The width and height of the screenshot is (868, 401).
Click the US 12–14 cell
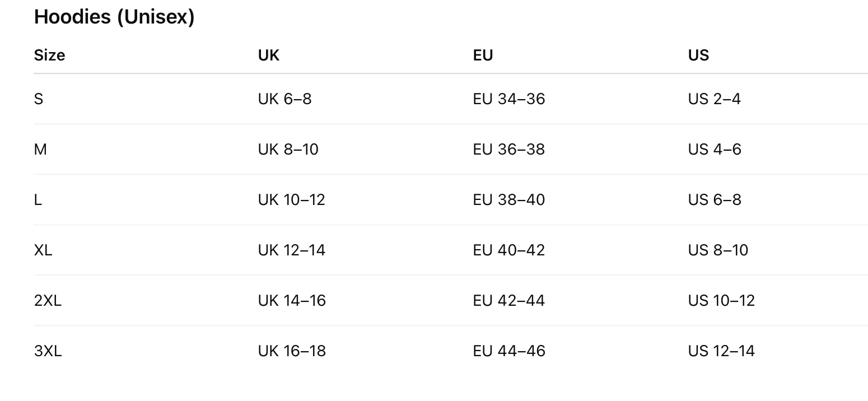click(x=721, y=351)
